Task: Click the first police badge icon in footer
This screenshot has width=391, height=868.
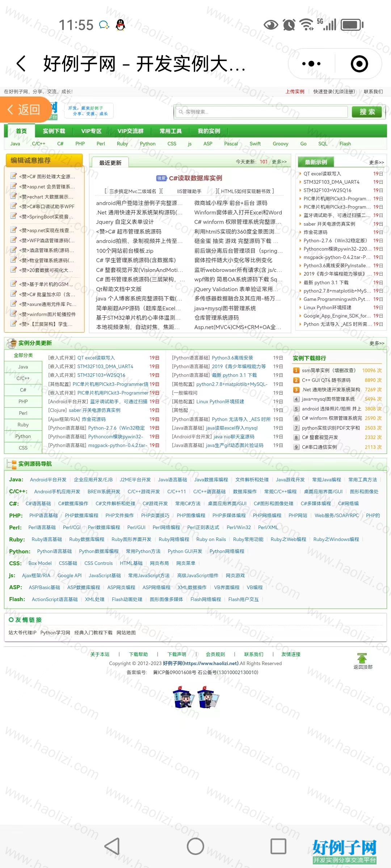Action: 184,697
